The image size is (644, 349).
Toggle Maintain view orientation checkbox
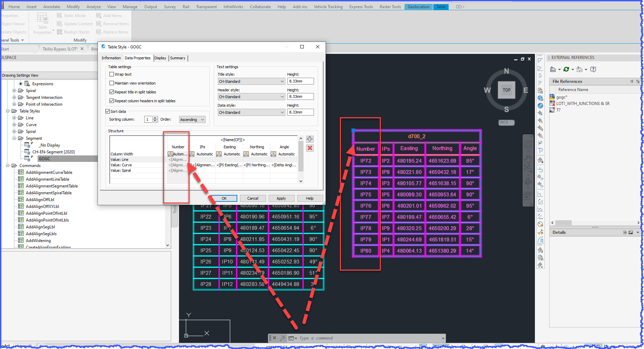point(111,83)
